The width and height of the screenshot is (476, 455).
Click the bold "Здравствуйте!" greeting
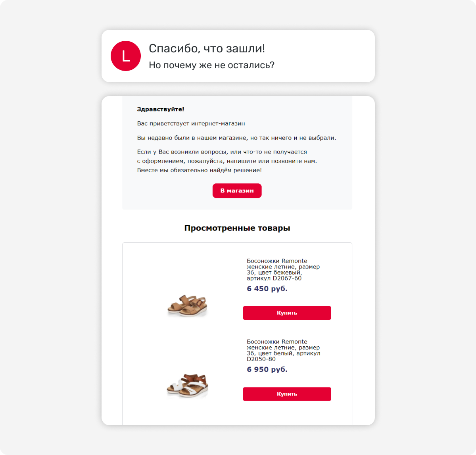point(161,109)
